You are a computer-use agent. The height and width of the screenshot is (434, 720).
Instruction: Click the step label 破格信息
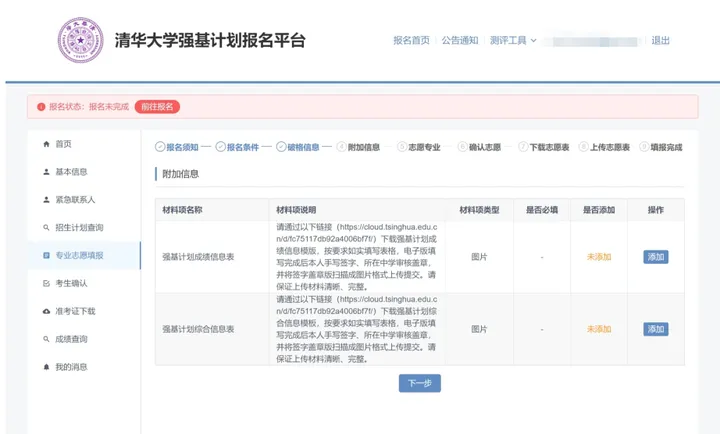tap(303, 147)
